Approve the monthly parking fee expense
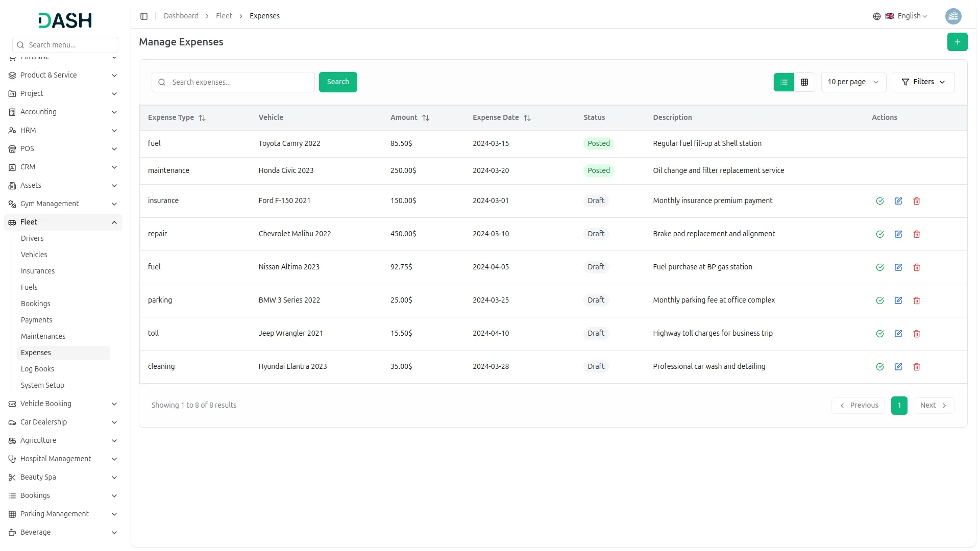980x551 pixels. pos(880,300)
